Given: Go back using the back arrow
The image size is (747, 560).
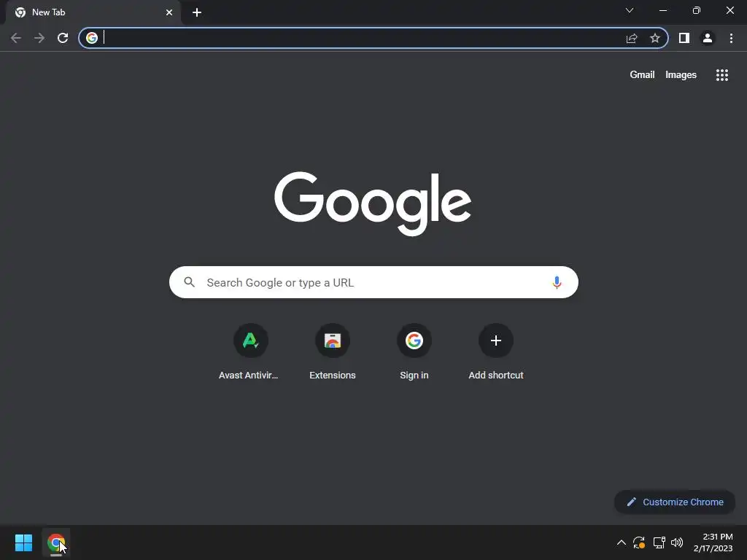Looking at the screenshot, I should coord(16,38).
